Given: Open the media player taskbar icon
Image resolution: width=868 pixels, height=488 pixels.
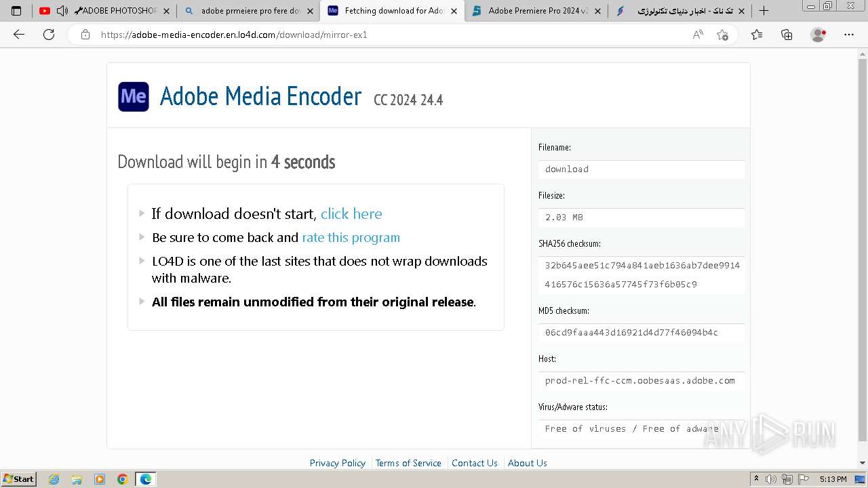Looking at the screenshot, I should click(x=100, y=479).
